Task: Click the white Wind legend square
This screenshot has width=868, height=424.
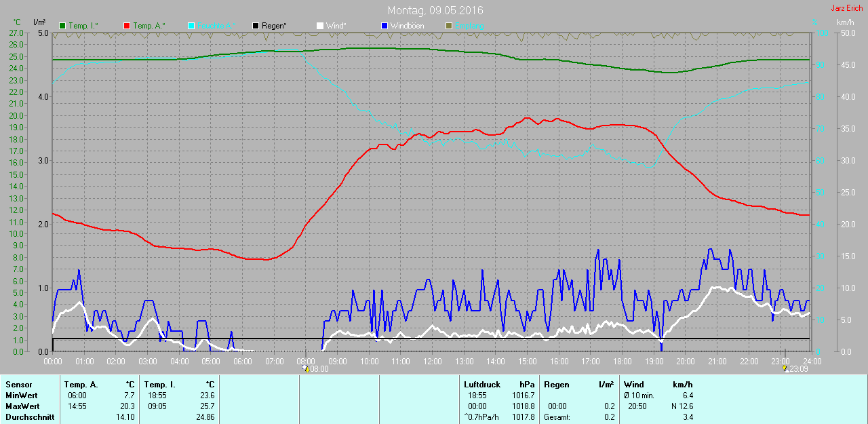Action: pos(320,26)
